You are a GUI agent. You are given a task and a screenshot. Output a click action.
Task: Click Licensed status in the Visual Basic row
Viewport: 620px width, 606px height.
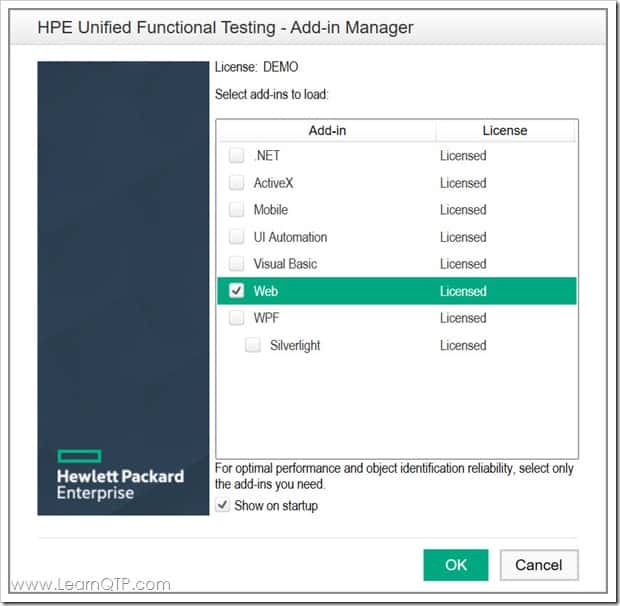[x=463, y=264]
